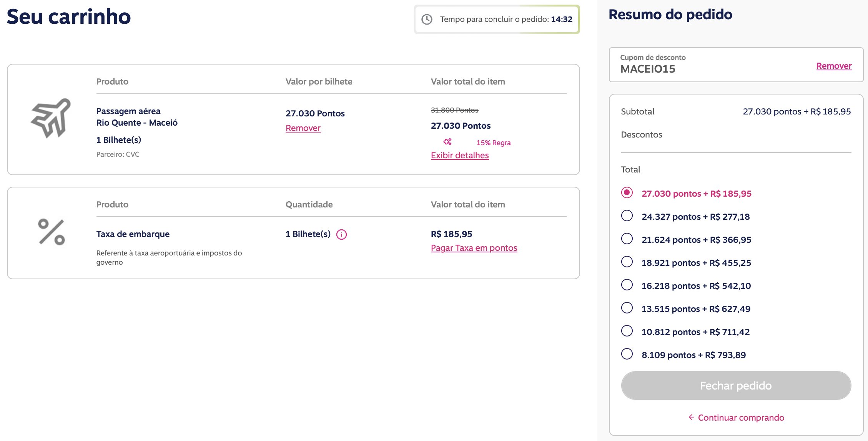
Task: Select 8.109 pontos + R$ 793,89 option
Action: coord(627,354)
